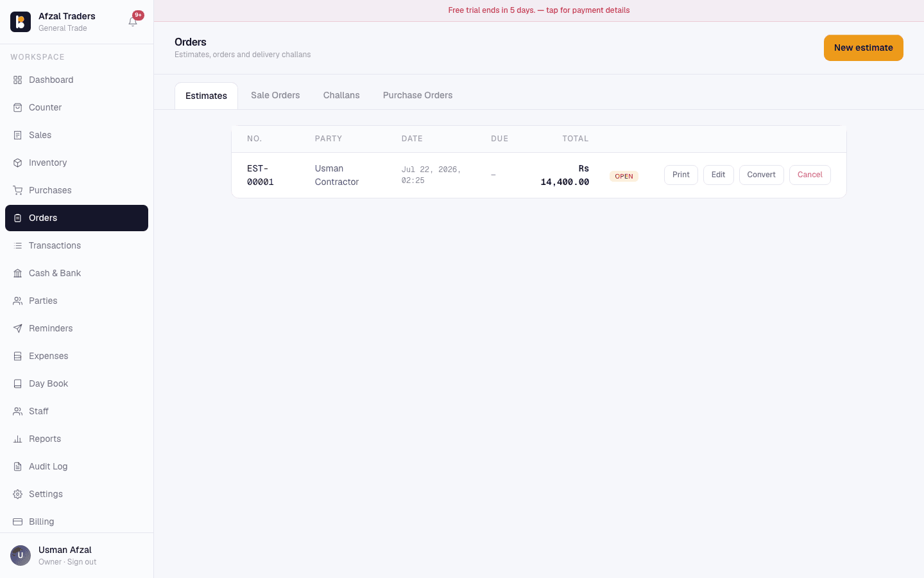
Task: Select the Estimates tab
Action: click(206, 96)
